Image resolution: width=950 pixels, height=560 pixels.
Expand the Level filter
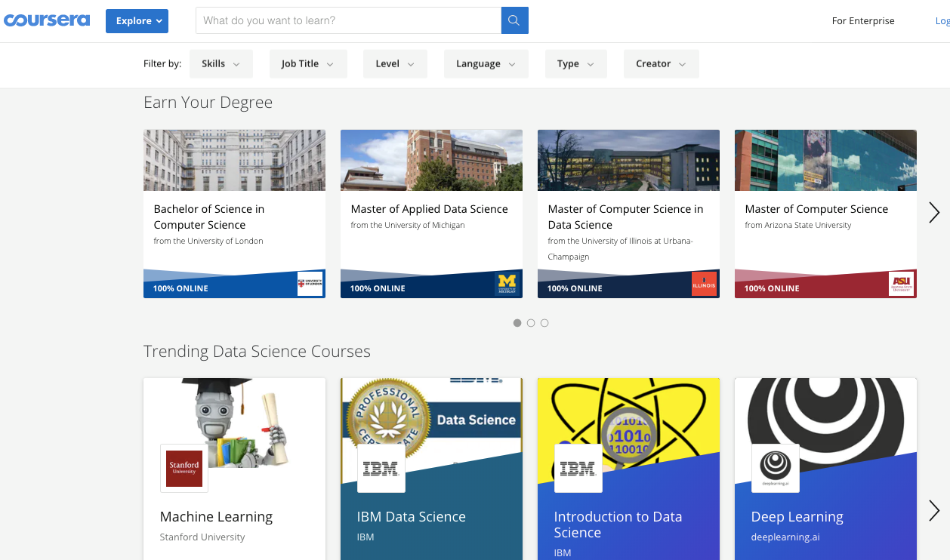click(x=395, y=64)
